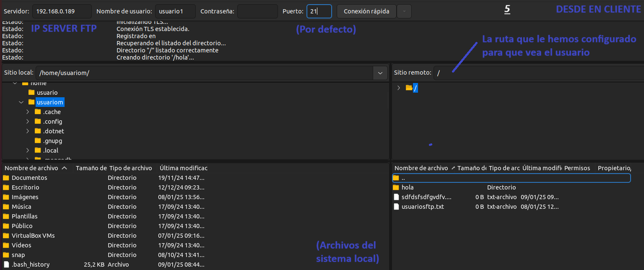Click .bash_history file icon
The height and width of the screenshot is (270, 644).
(6, 265)
